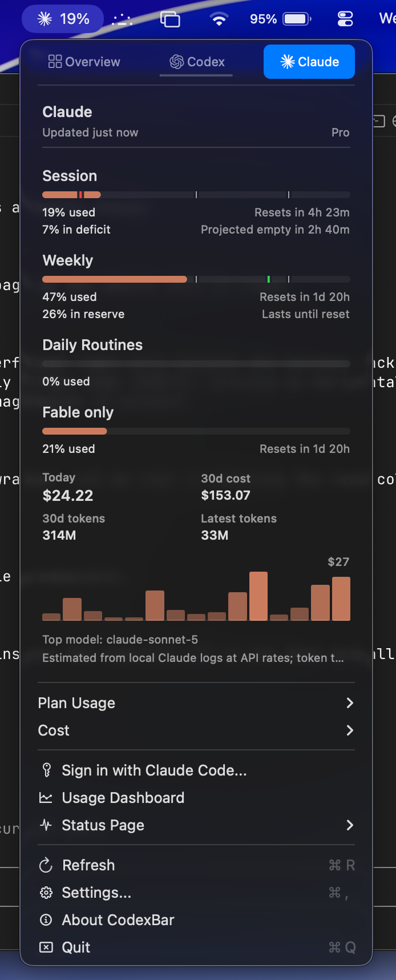Click '26% in reserve' text

(x=83, y=314)
